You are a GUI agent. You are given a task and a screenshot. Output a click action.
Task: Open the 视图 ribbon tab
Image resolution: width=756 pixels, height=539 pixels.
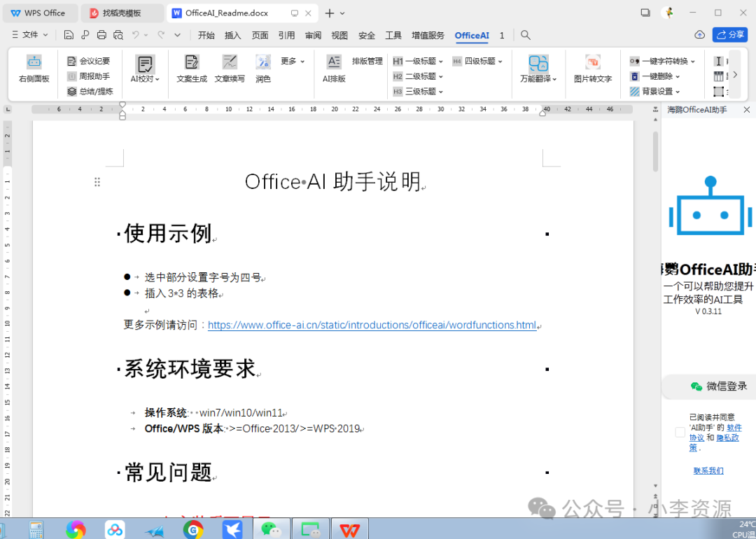(x=339, y=35)
